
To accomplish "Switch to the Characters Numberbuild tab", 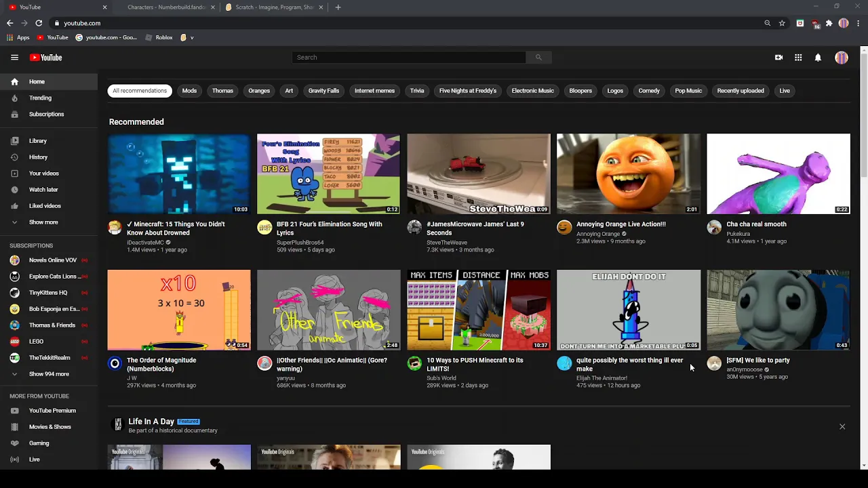I will [166, 7].
